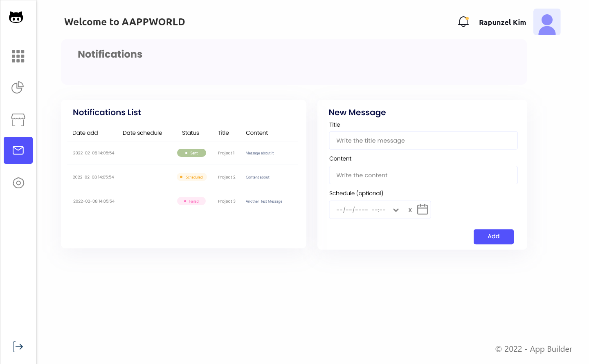Clear the schedule with the x icon
This screenshot has width=589, height=364.
[x=410, y=210]
